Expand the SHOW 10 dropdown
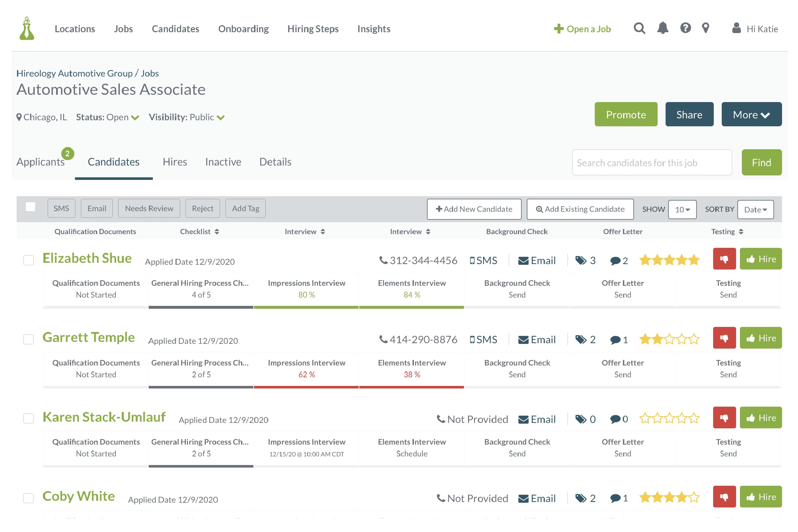Viewport: 798px width, 532px height. 682,209
